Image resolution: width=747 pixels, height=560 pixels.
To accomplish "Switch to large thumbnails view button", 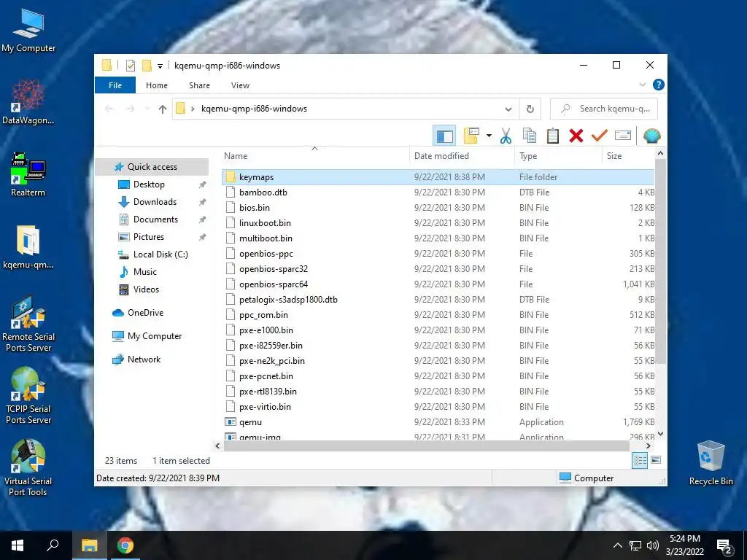I will coord(656,460).
